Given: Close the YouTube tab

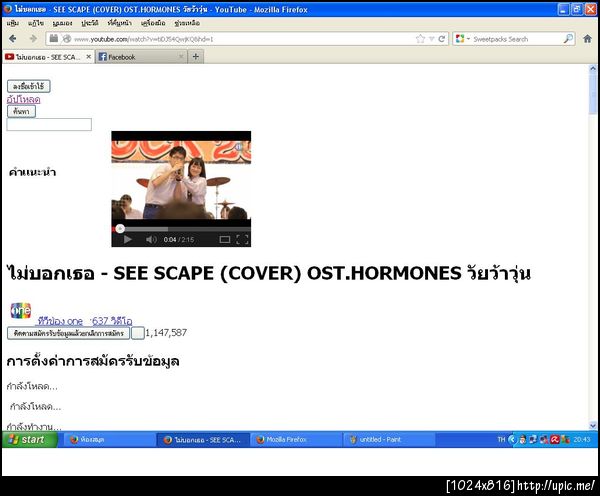Looking at the screenshot, I should click(88, 57).
